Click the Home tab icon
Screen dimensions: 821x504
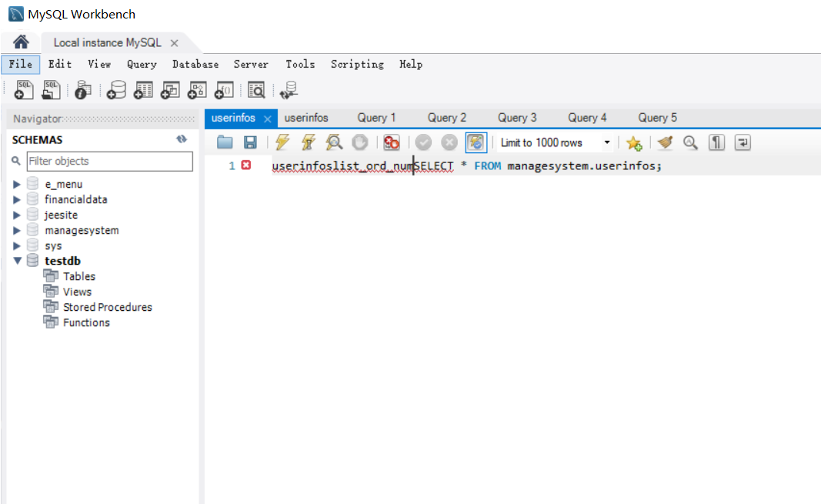[x=21, y=42]
